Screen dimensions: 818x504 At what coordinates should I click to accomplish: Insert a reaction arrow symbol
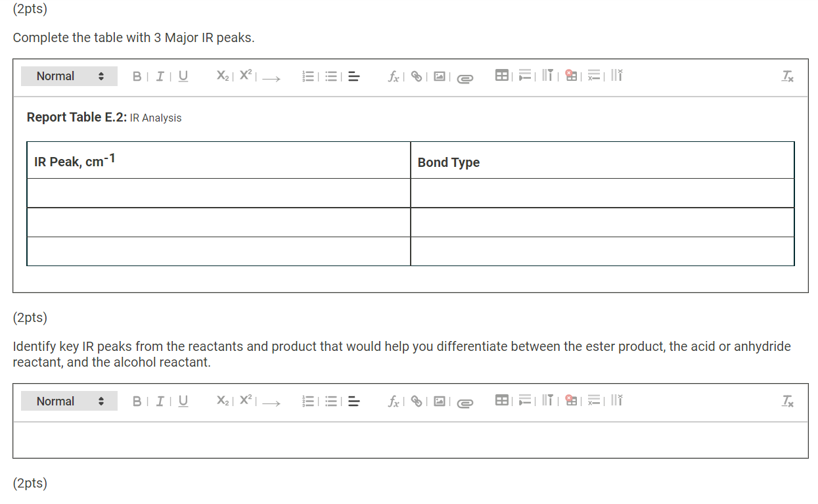[x=271, y=78]
